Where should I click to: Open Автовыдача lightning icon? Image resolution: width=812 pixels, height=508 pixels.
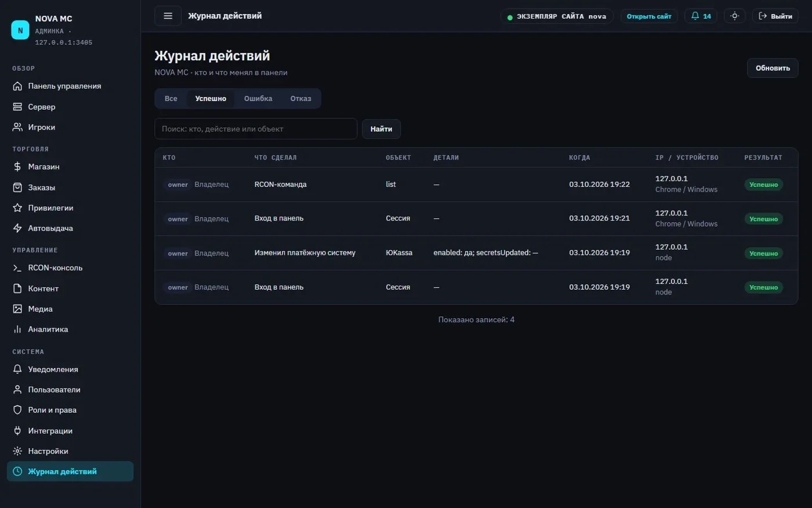[x=17, y=228]
